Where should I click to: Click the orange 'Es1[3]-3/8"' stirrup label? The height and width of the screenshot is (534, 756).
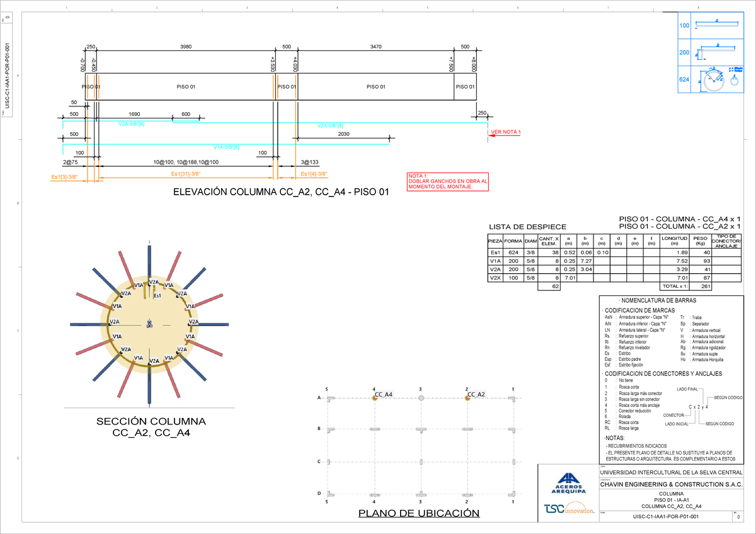click(64, 178)
